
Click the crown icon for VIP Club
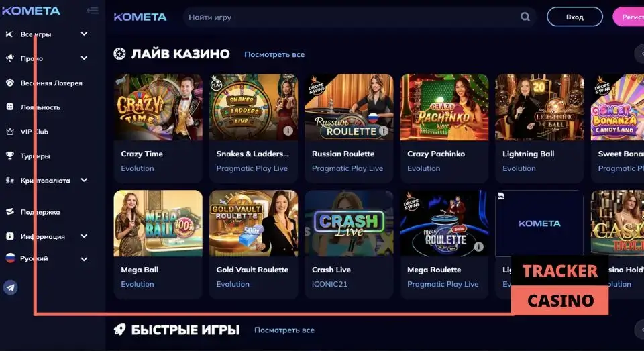[10, 132]
